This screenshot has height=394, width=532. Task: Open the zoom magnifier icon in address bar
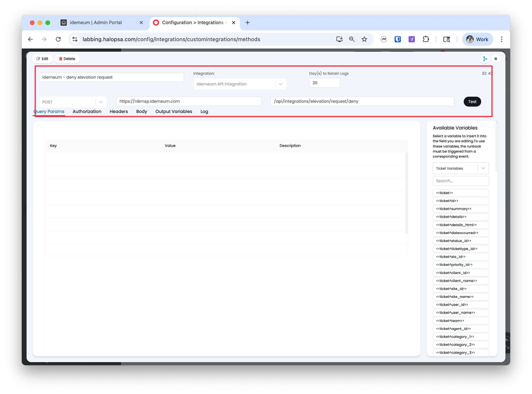tap(352, 39)
